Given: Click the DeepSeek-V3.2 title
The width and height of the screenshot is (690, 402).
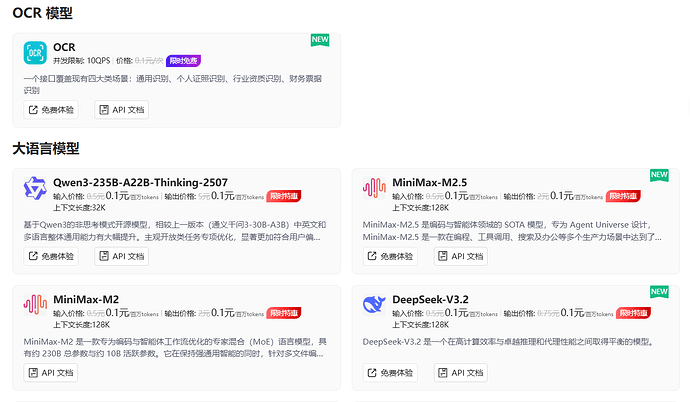Looking at the screenshot, I should point(430,300).
